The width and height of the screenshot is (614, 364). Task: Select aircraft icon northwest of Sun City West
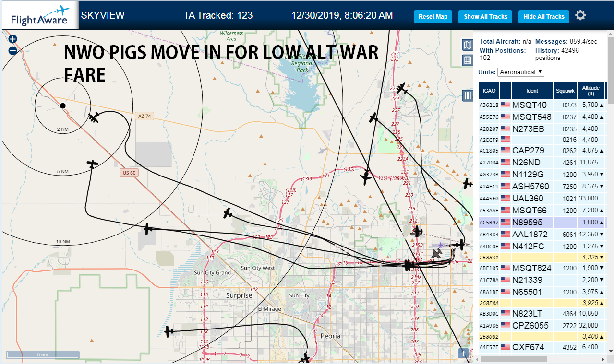point(228,213)
